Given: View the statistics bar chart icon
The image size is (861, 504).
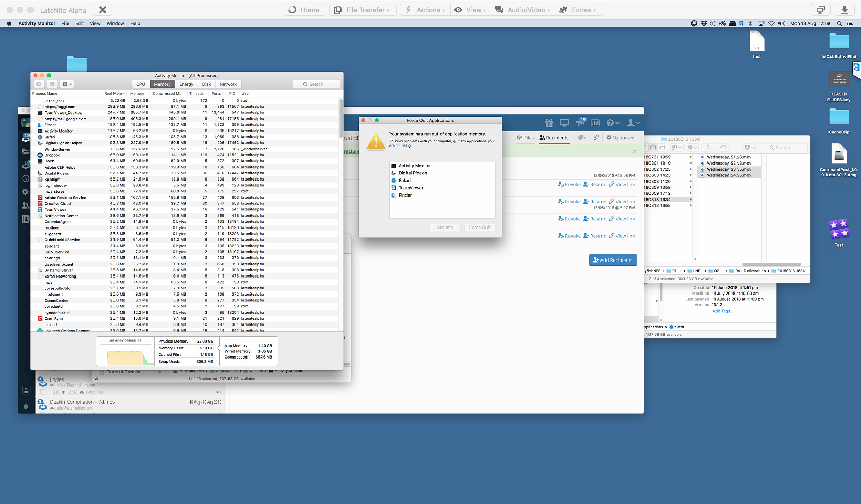Looking at the screenshot, I should click(595, 123).
